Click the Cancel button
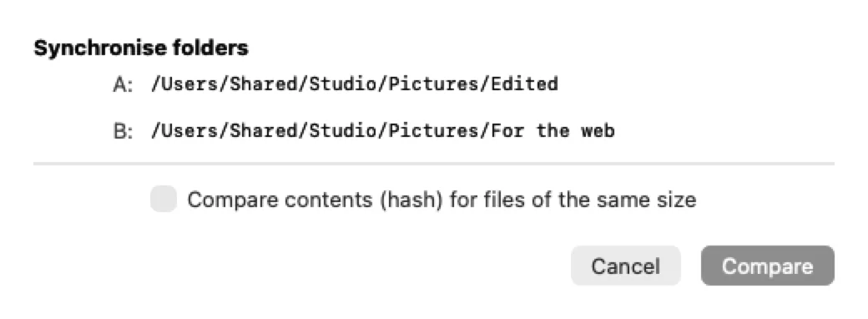Image resolution: width=868 pixels, height=319 pixels. 625,266
